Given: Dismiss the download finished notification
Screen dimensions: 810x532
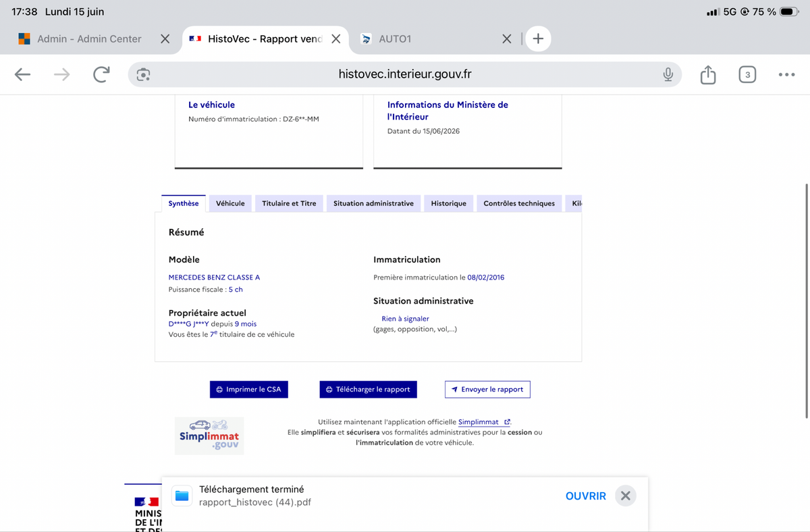Looking at the screenshot, I should 626,496.
